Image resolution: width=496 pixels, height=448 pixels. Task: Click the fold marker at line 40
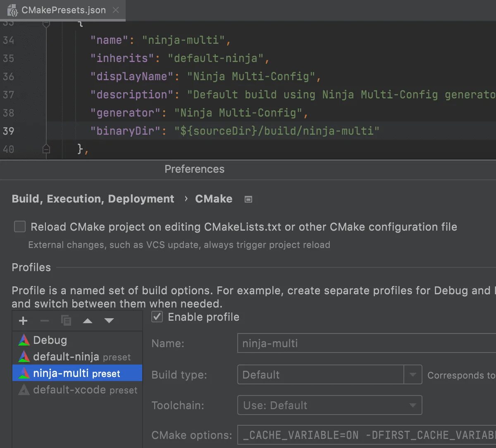click(46, 149)
